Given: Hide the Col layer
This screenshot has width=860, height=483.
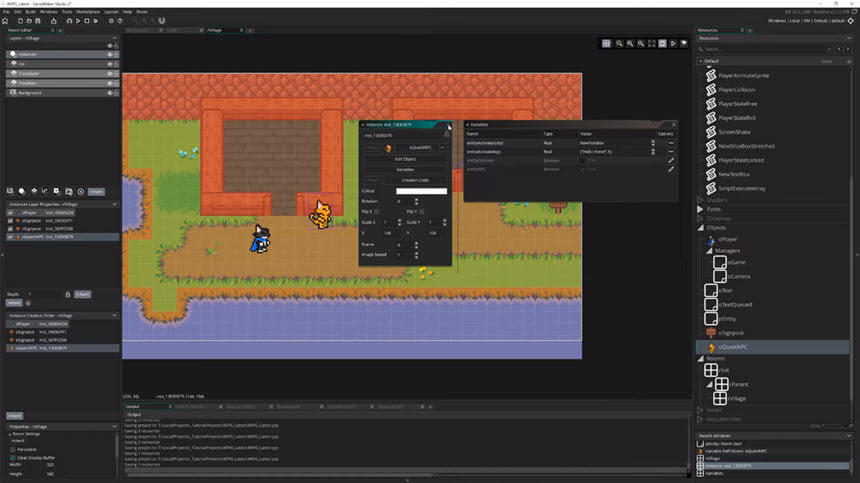Looking at the screenshot, I should (110, 64).
